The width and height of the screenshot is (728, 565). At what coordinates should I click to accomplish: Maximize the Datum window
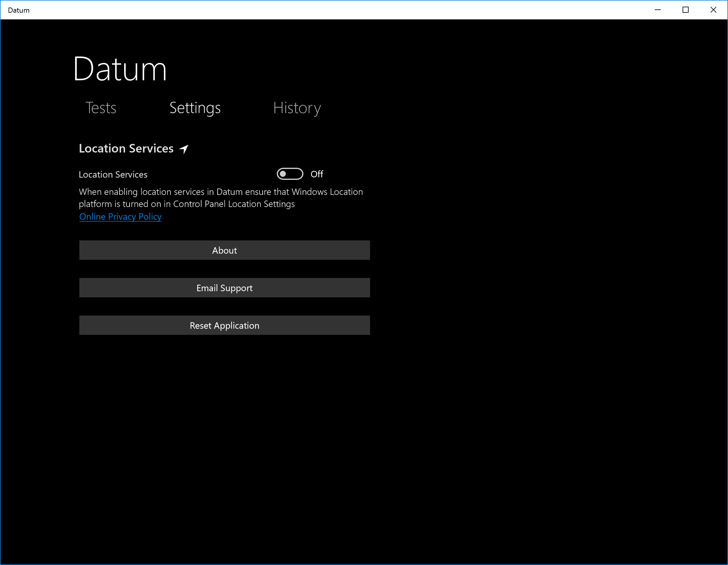(685, 10)
